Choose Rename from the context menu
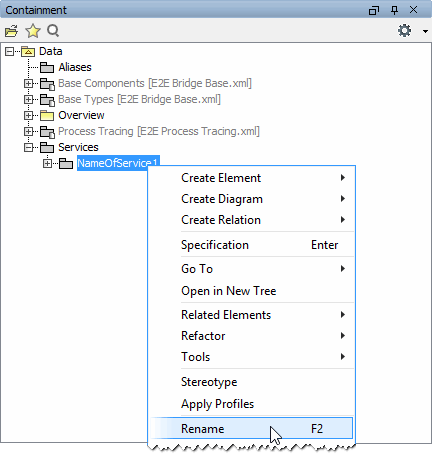This screenshot has height=457, width=432. pos(251,429)
